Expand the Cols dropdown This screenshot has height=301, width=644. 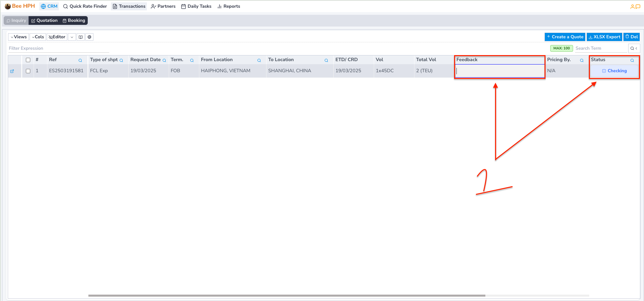pyautogui.click(x=38, y=37)
